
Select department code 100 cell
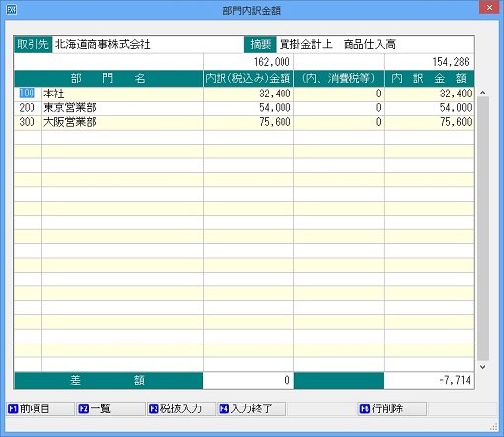(x=28, y=94)
